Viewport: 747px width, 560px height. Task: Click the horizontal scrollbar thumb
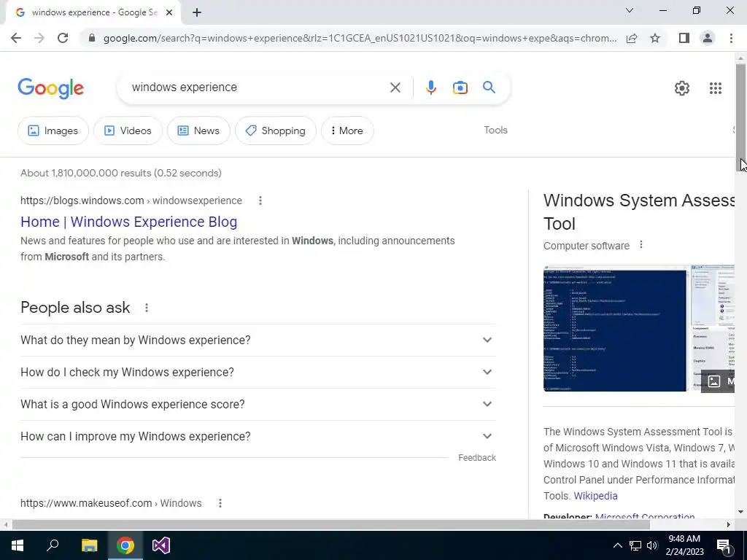click(x=331, y=524)
